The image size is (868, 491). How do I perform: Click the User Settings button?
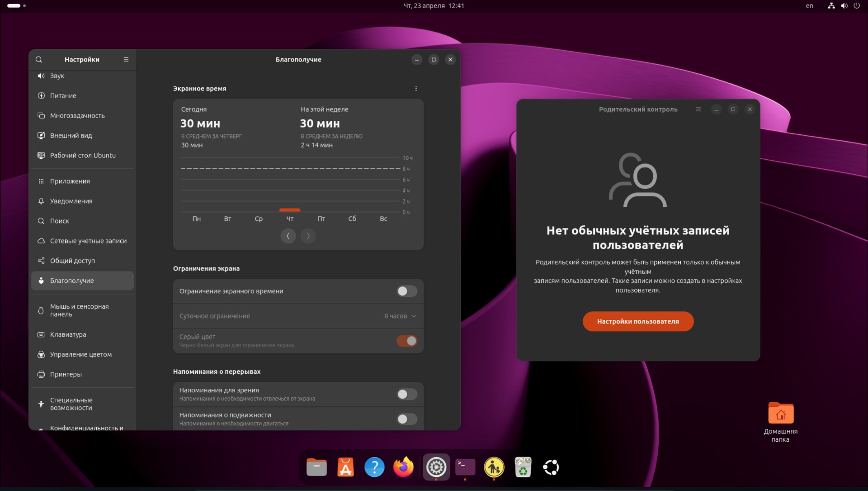[637, 321]
